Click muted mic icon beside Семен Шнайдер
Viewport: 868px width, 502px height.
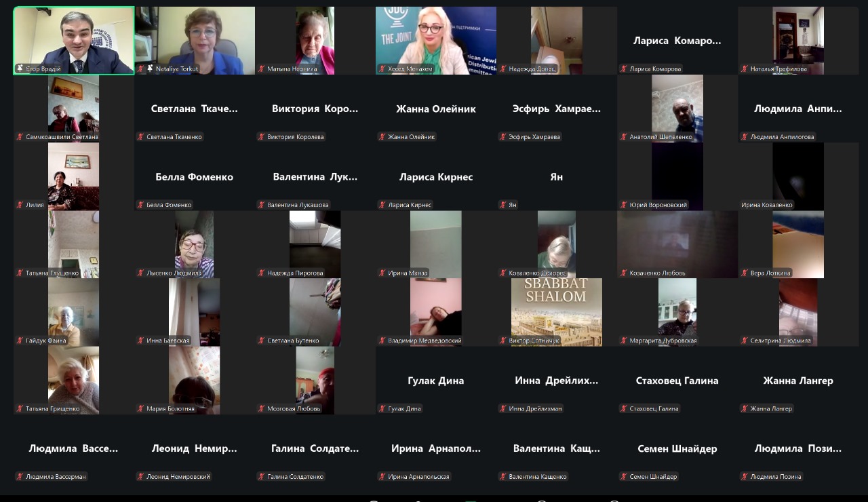624,476
